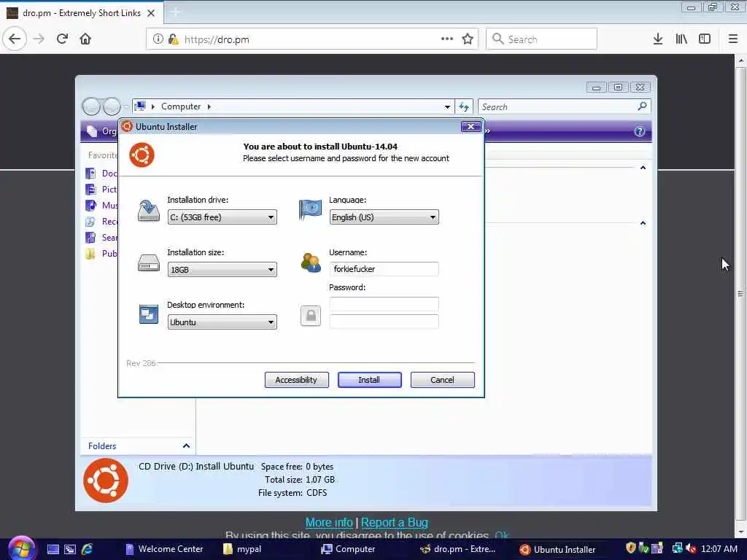Image resolution: width=747 pixels, height=560 pixels.
Task: Click the Explorer Search box
Action: coord(564,106)
